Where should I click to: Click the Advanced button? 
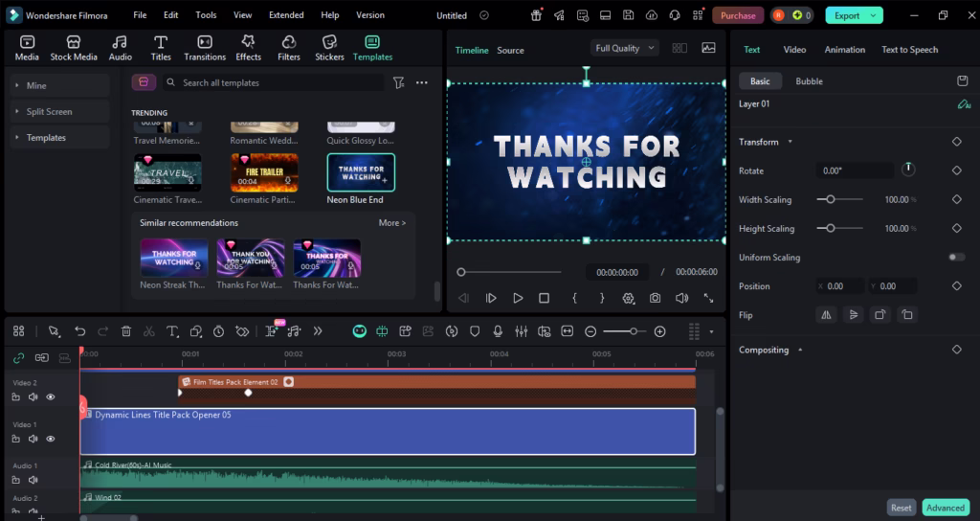point(945,508)
